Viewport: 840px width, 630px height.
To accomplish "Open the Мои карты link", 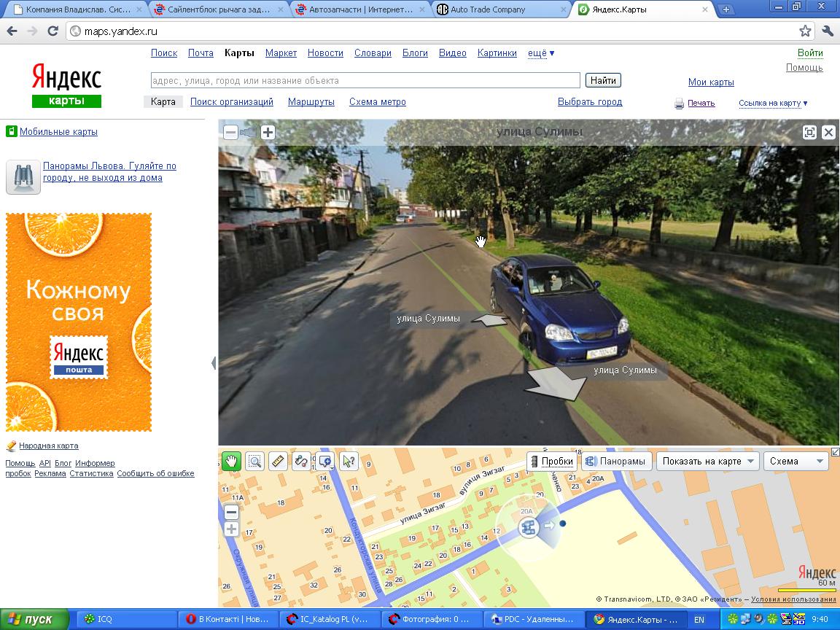I will (x=711, y=82).
